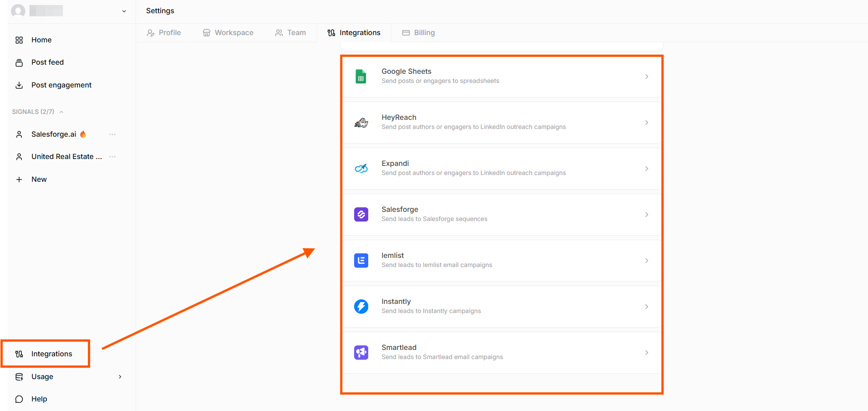Click 'Send leads to lemlist email campaigns' text

click(437, 265)
